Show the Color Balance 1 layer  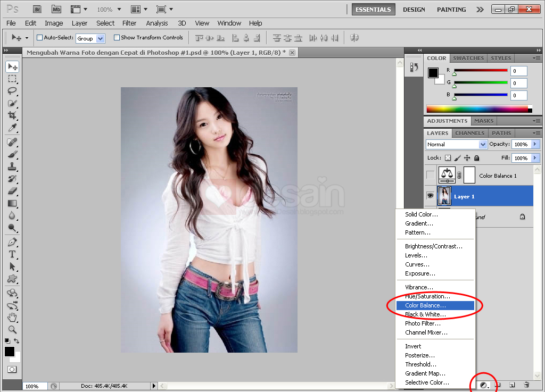430,175
